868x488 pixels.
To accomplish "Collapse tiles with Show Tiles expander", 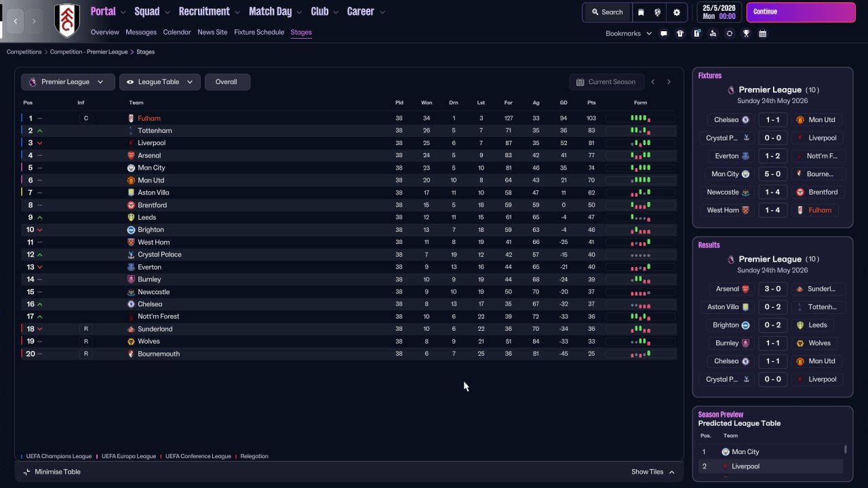I will point(653,472).
